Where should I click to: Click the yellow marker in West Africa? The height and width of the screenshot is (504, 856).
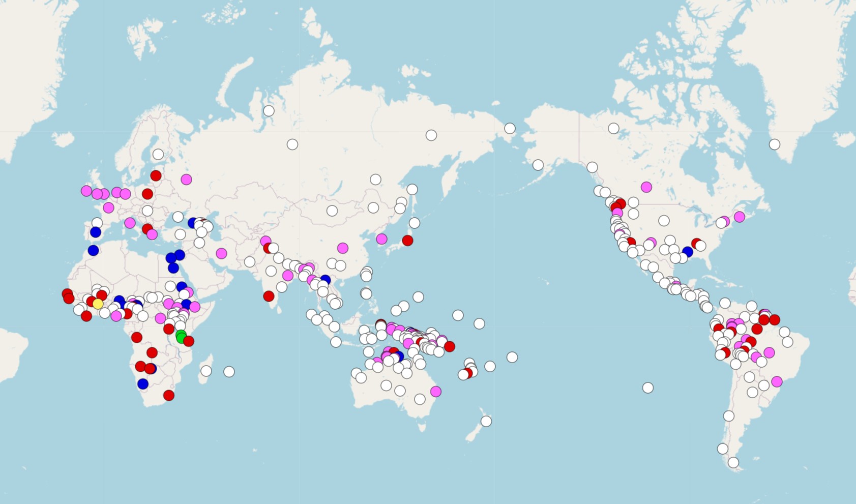(x=98, y=304)
